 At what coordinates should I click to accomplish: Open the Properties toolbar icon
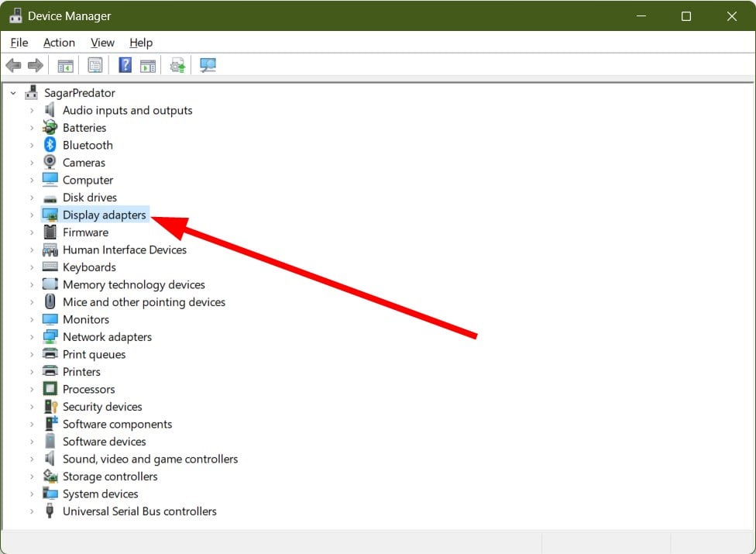(x=95, y=65)
